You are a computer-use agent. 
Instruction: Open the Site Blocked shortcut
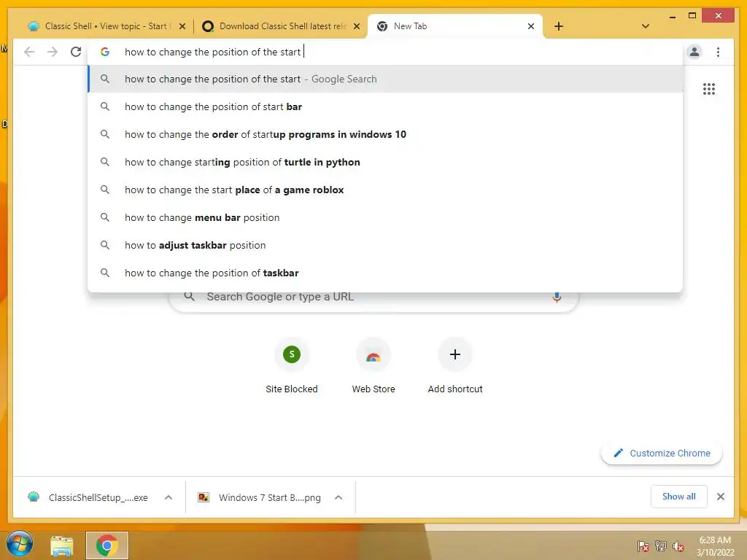(x=292, y=366)
